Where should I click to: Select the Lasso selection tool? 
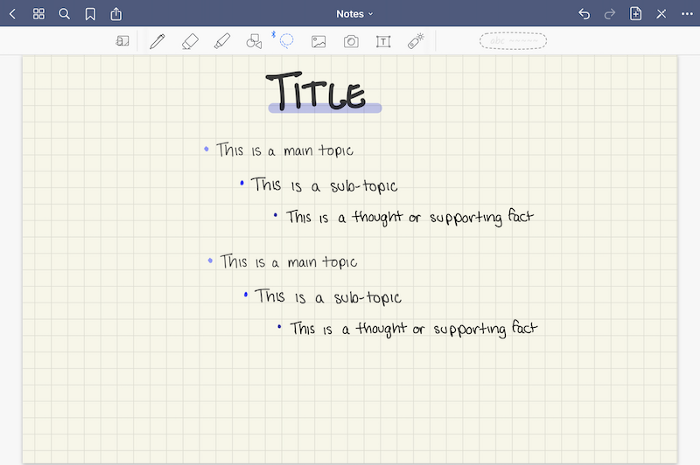point(286,41)
